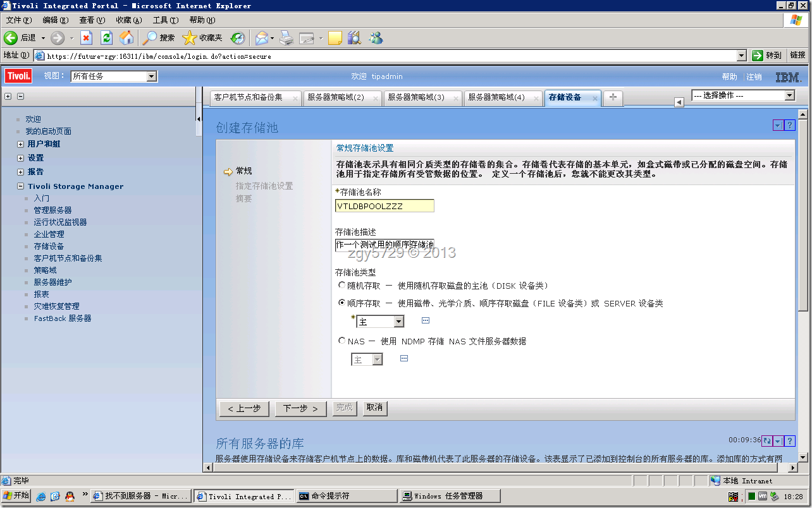Viewport: 812px width, 508px height.
Task: Select NAS NDMP storage pool type
Action: coord(342,341)
